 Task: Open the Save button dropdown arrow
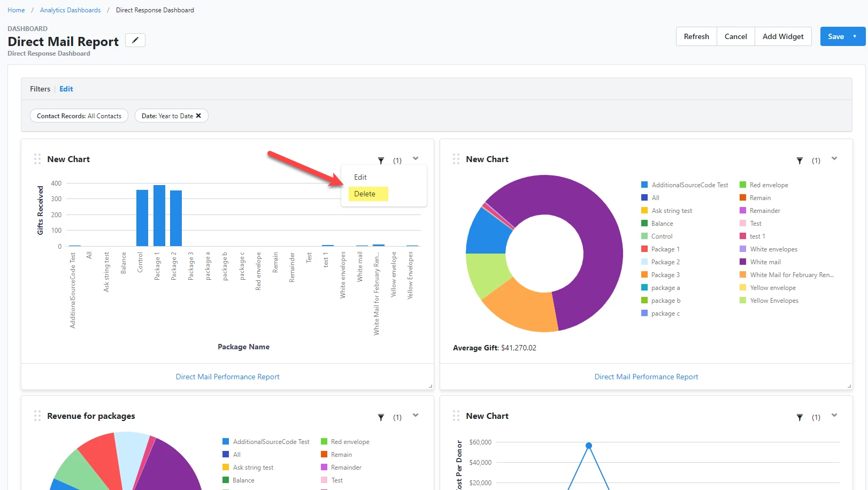[855, 36]
